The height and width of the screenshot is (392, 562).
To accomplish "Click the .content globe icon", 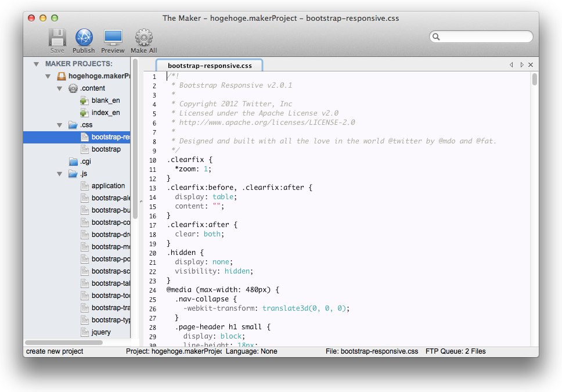I will 74,88.
